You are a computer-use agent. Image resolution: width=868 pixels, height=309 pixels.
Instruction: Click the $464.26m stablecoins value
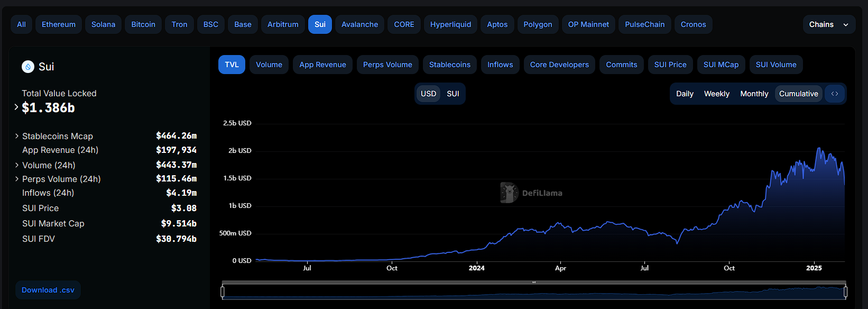(176, 136)
